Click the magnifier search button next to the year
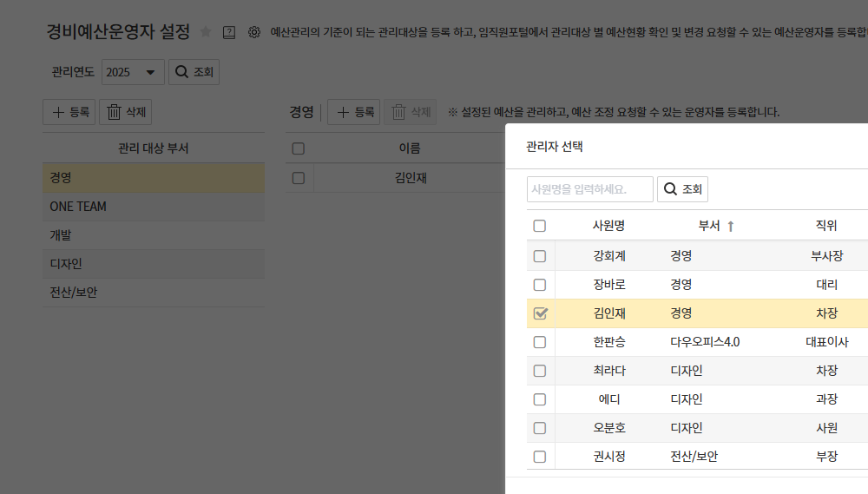 point(194,72)
